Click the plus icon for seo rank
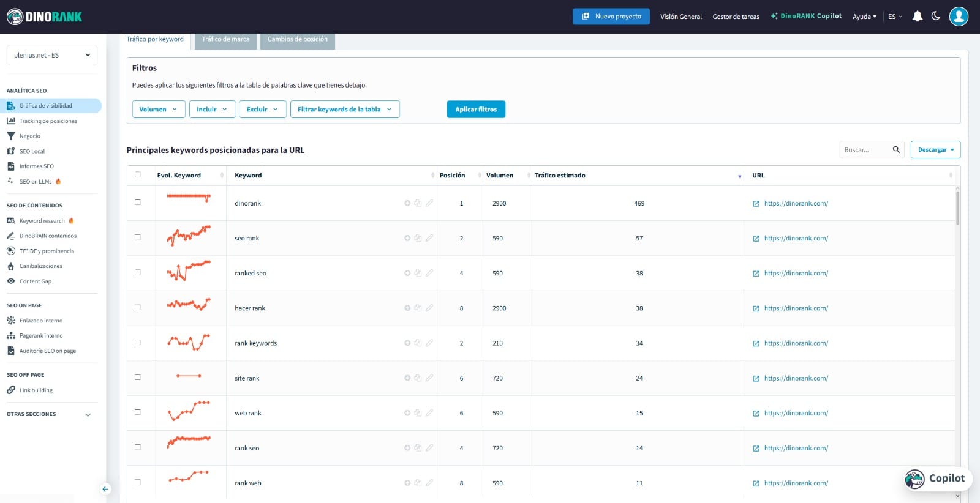The height and width of the screenshot is (503, 980). click(x=407, y=238)
